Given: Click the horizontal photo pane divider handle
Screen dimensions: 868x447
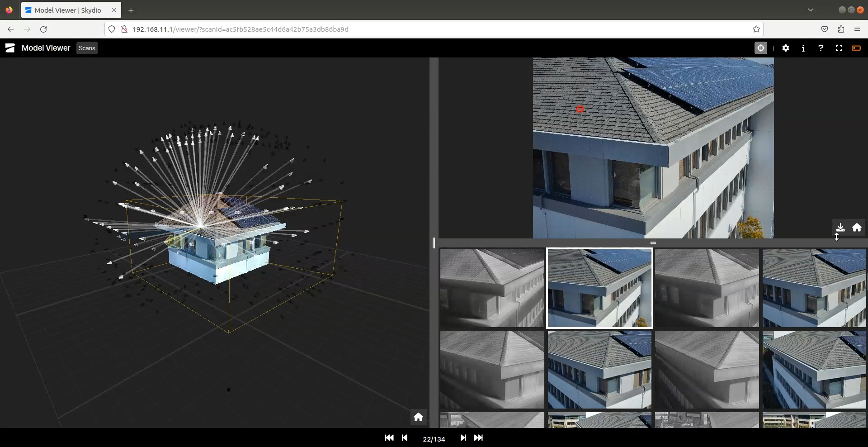Looking at the screenshot, I should (x=653, y=243).
